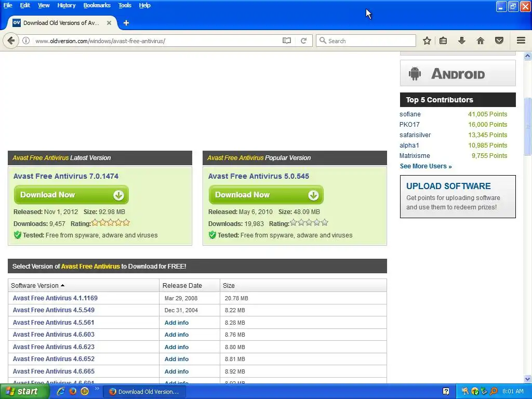This screenshot has width=532, height=399.
Task: Click download arrow icon for Avast 5.0.545
Action: point(313,195)
